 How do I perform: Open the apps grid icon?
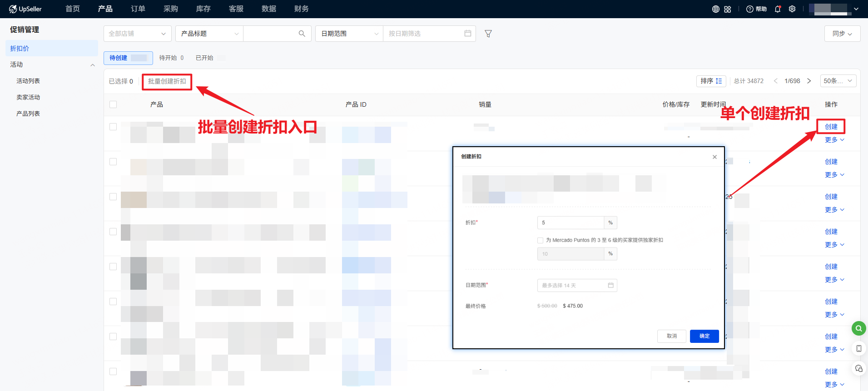[728, 9]
